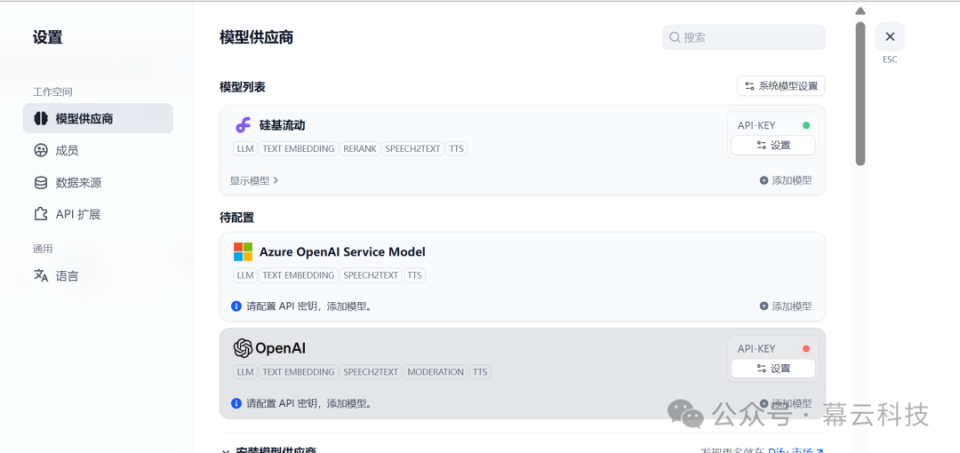This screenshot has width=960, height=453.
Task: Click the 数据来源 database icon
Action: [41, 182]
